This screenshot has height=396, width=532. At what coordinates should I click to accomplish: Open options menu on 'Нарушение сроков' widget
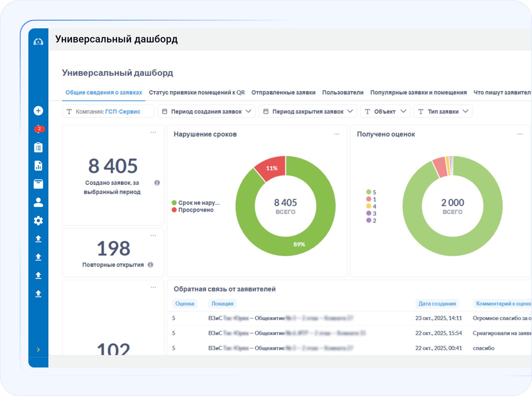337,133
